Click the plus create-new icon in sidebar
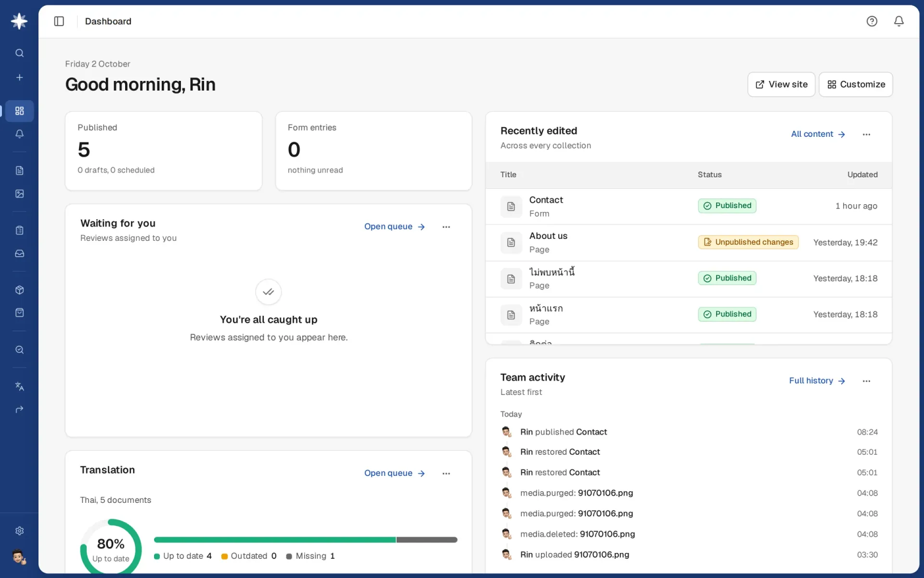This screenshot has width=924, height=578. [x=19, y=78]
